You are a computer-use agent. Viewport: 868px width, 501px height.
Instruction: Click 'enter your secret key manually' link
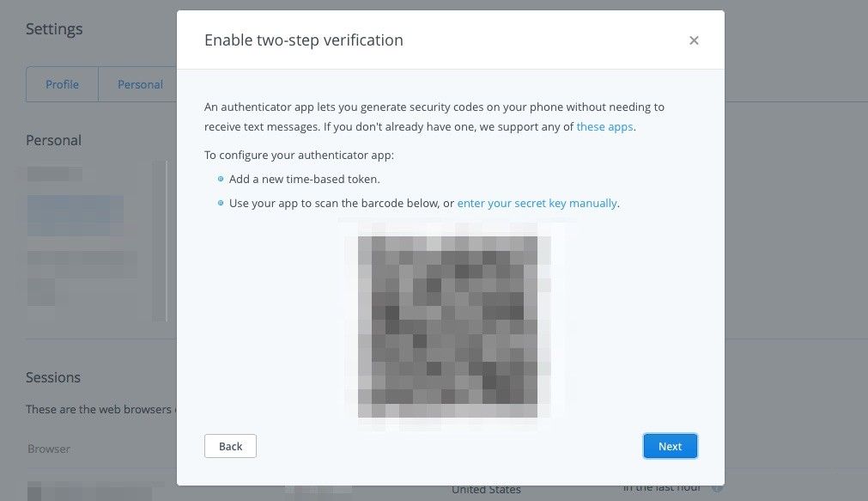[x=537, y=204]
